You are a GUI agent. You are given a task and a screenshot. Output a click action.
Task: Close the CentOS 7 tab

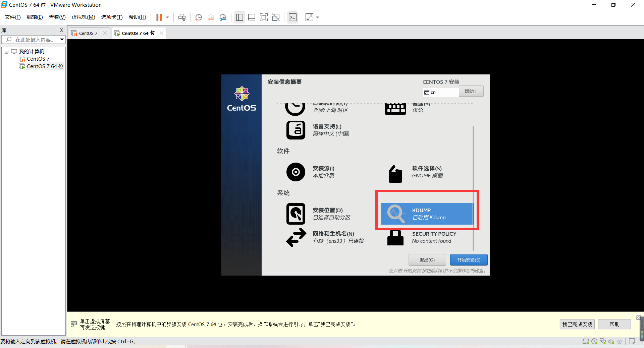[105, 33]
